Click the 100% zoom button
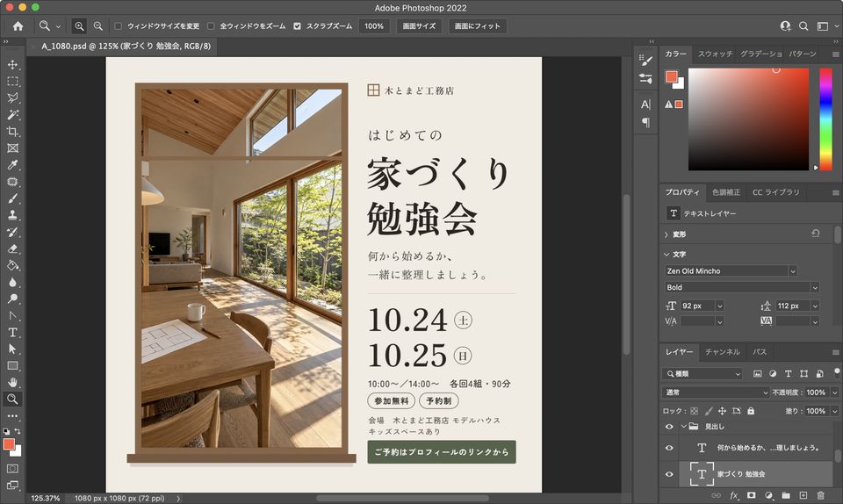This screenshot has width=843, height=504. [374, 25]
